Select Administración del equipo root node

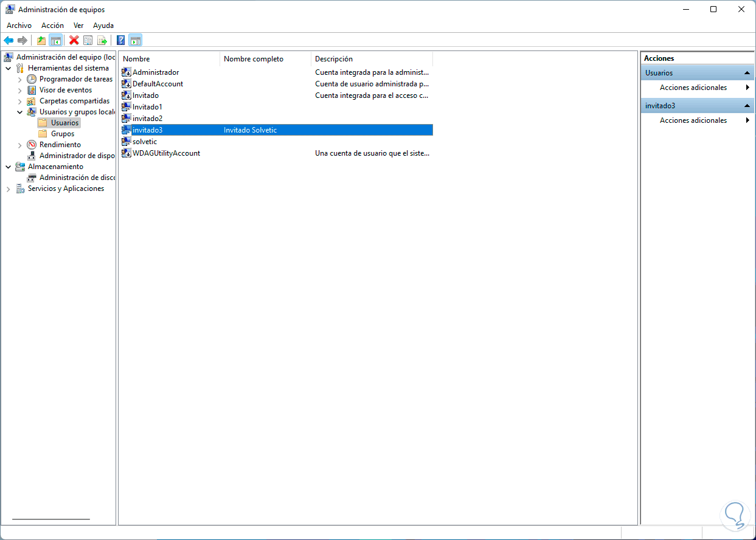point(66,57)
